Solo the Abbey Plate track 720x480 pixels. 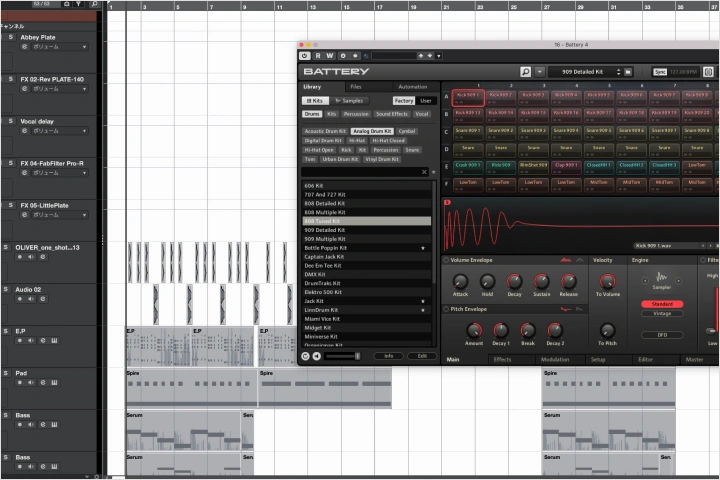tap(11, 37)
